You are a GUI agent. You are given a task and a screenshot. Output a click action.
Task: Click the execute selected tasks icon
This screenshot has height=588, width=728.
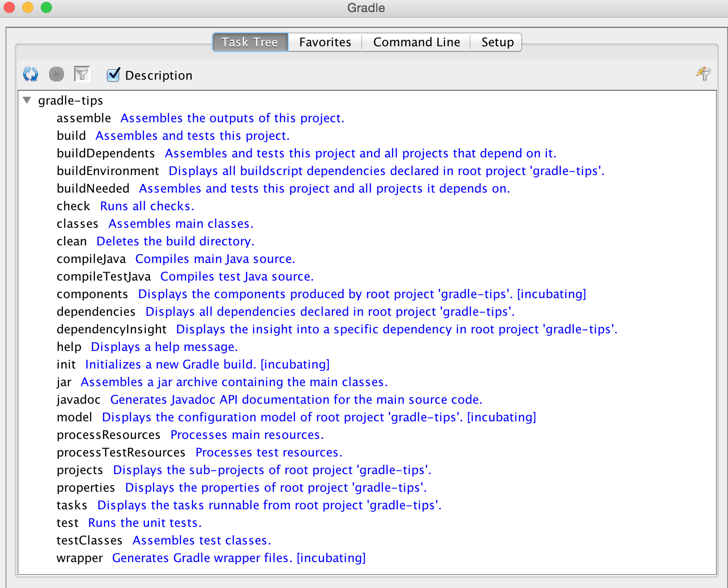click(56, 74)
